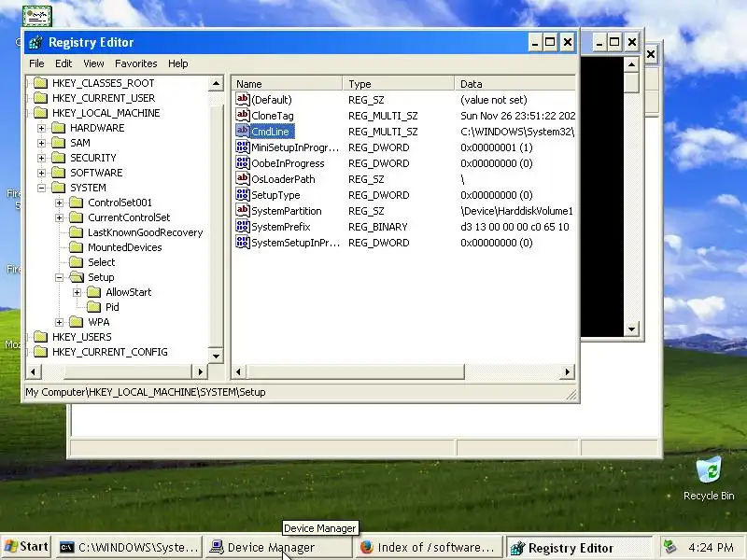The height and width of the screenshot is (560, 747).
Task: Click values pane scroll left arrow
Action: tap(238, 371)
